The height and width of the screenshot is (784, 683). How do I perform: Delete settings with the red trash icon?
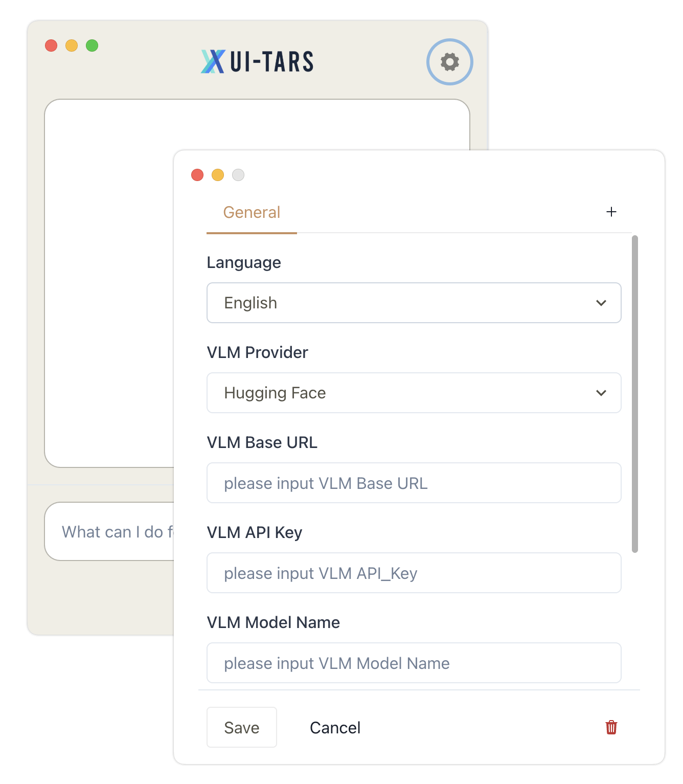tap(611, 727)
